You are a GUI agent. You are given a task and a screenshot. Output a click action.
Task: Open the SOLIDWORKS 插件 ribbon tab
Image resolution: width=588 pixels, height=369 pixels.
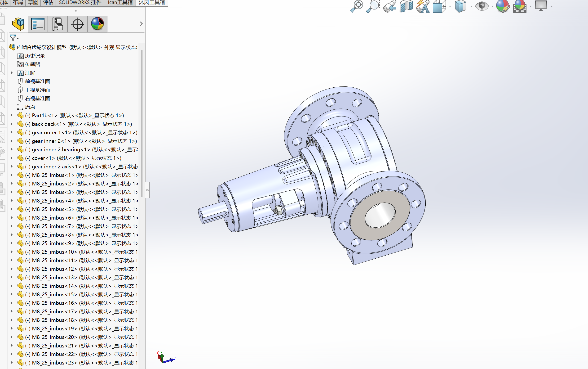click(80, 3)
